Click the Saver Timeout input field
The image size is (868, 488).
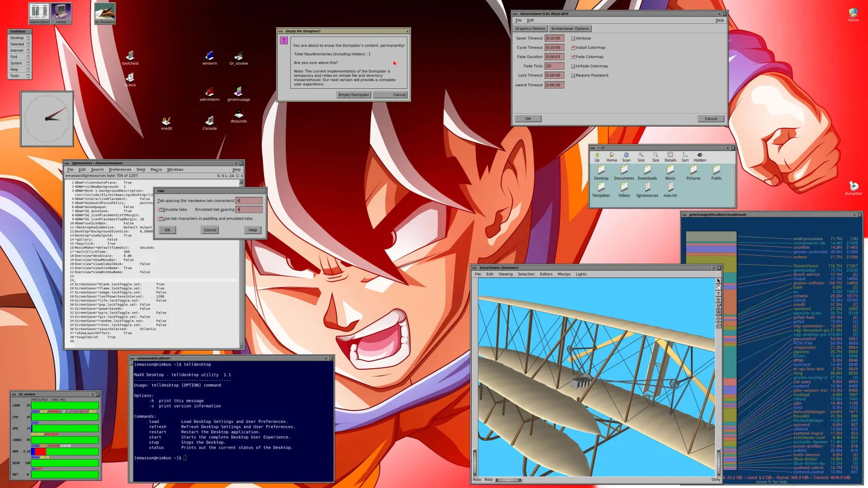tap(553, 38)
